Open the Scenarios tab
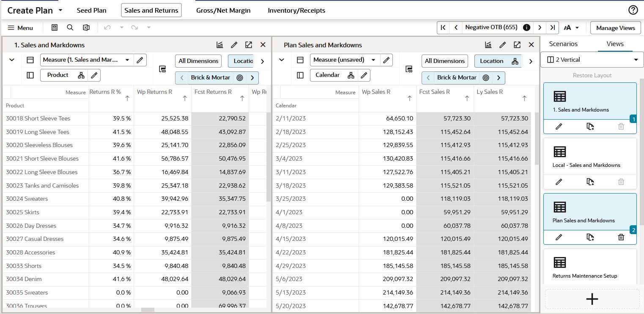644x314 pixels. point(563,44)
